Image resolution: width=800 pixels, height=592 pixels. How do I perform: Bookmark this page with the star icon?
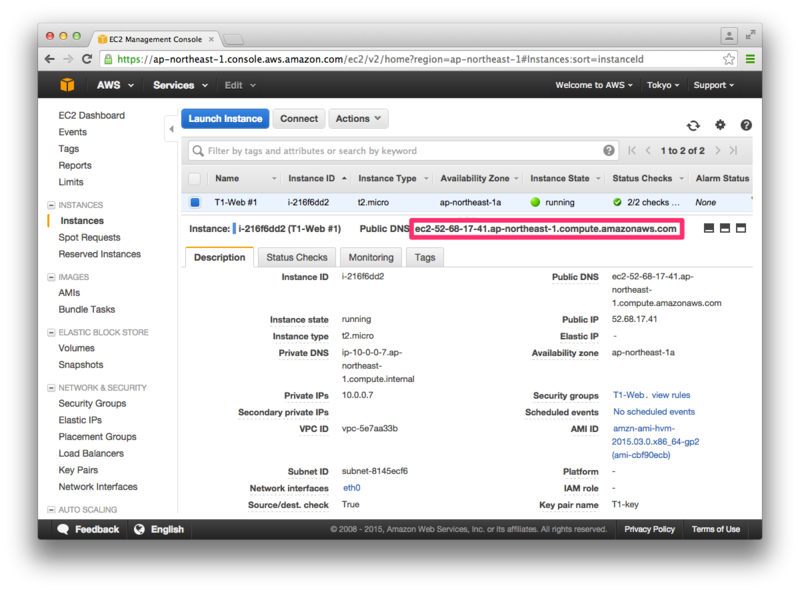(729, 59)
